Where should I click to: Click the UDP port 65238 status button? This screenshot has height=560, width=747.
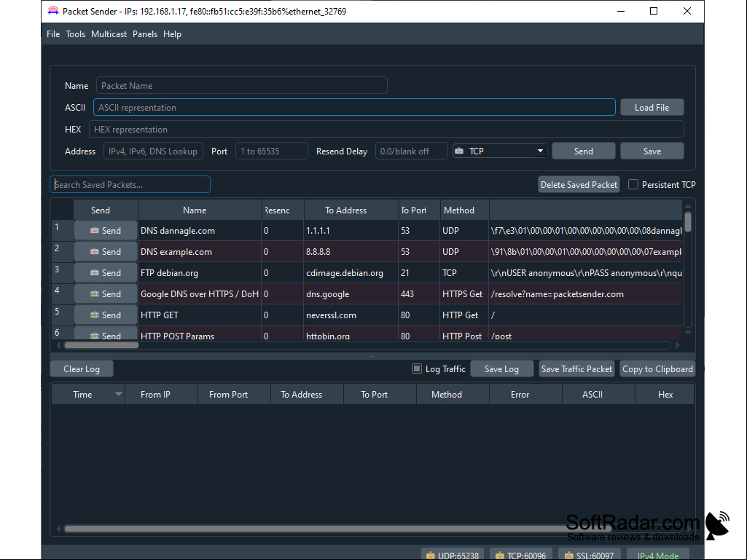[453, 555]
